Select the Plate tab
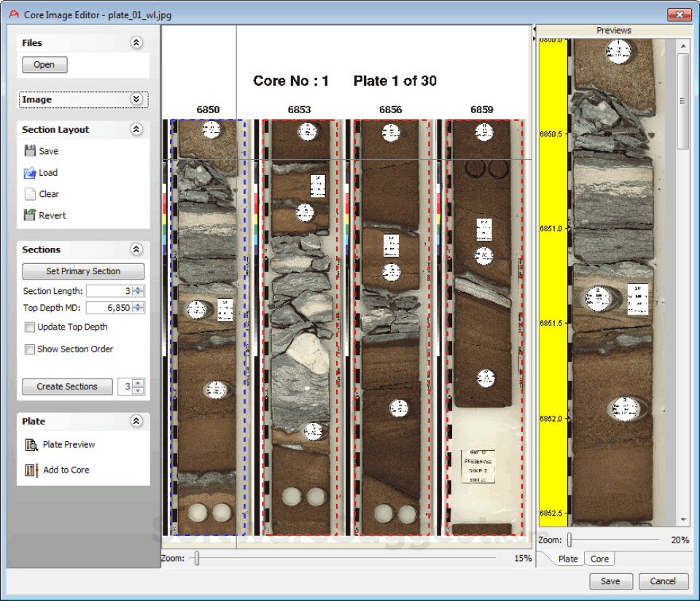This screenshot has height=601, width=700. [567, 559]
